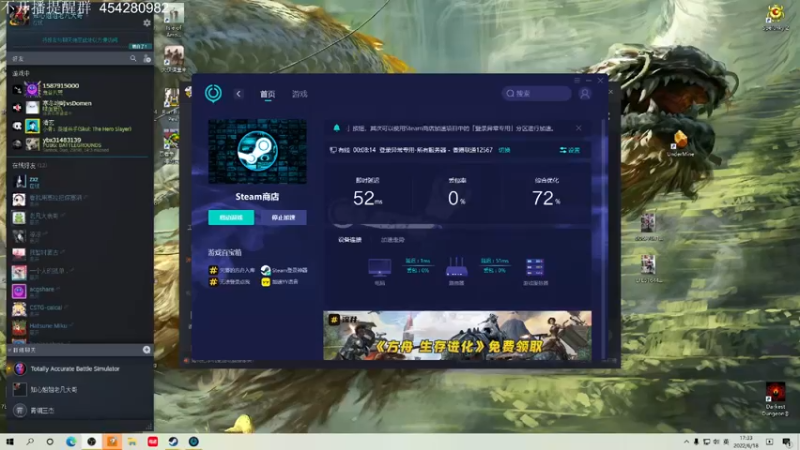Dismiss the notification banner with its X
Screen dimensions: 800x450
click(579, 128)
